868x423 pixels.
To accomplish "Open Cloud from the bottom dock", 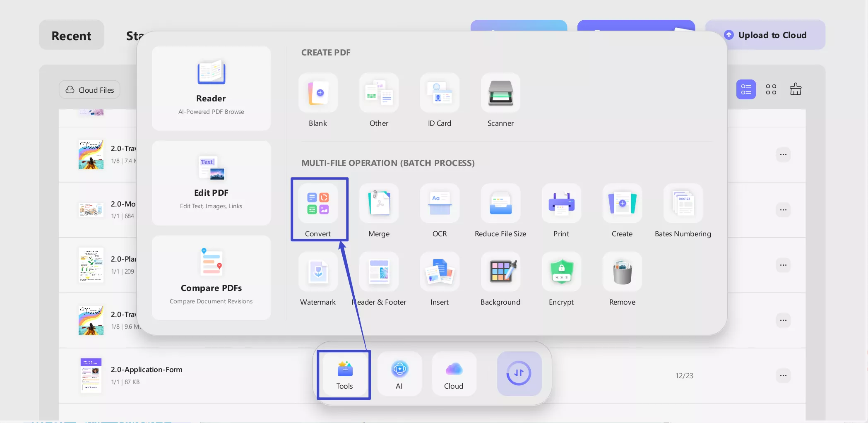I will [x=454, y=374].
